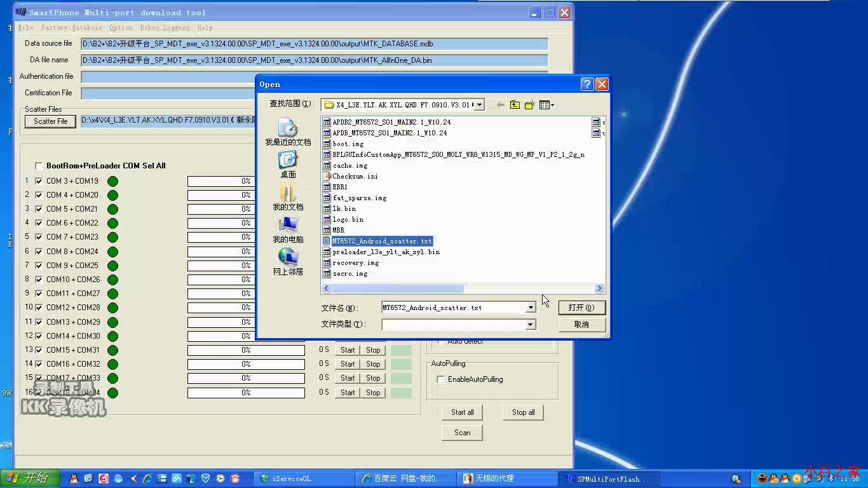Open the Help menu
Viewport: 868px width, 488px height.
tap(205, 28)
